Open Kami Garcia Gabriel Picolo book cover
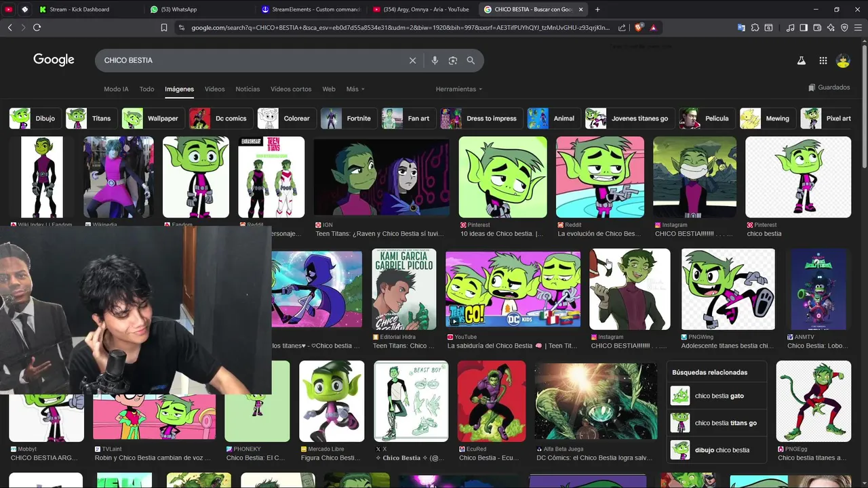Screen dimensions: 868x488 pyautogui.click(x=404, y=289)
